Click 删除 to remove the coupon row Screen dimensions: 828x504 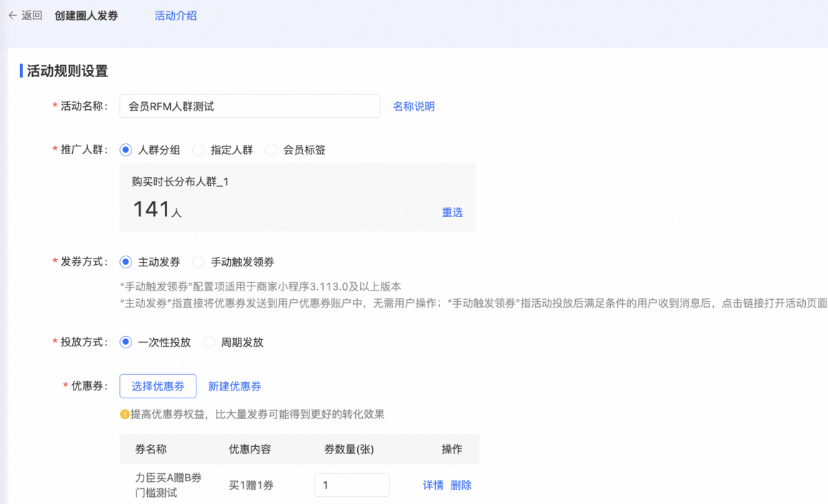461,485
